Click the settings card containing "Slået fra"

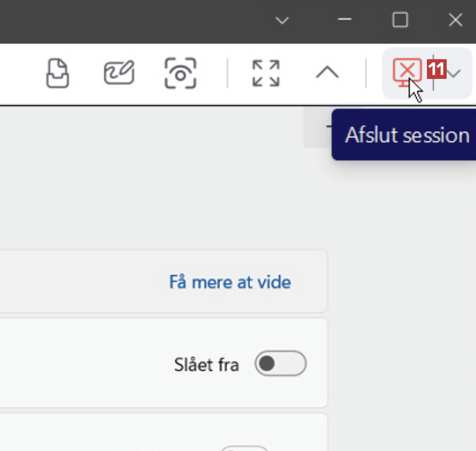pyautogui.click(x=113, y=362)
